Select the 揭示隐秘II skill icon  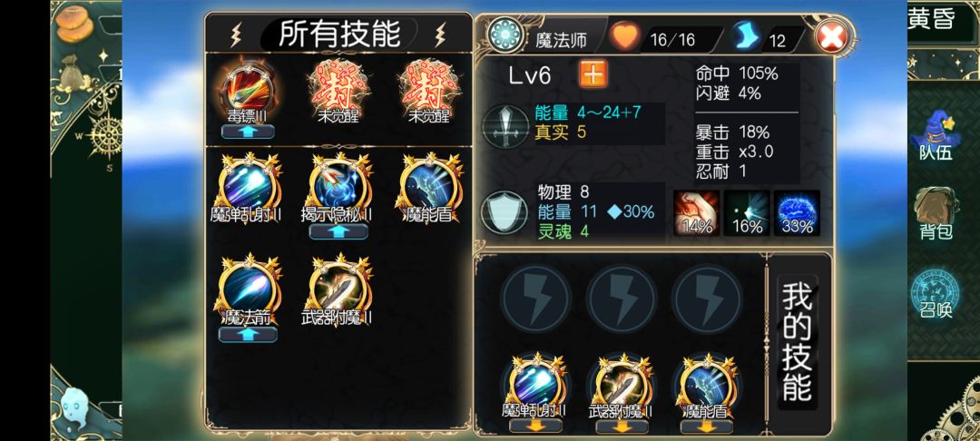coord(338,185)
